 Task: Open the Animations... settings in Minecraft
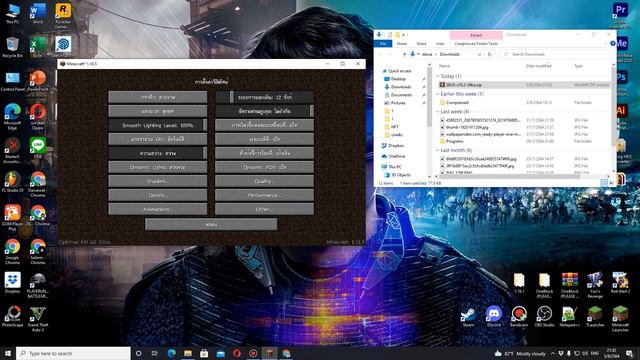pyautogui.click(x=158, y=209)
